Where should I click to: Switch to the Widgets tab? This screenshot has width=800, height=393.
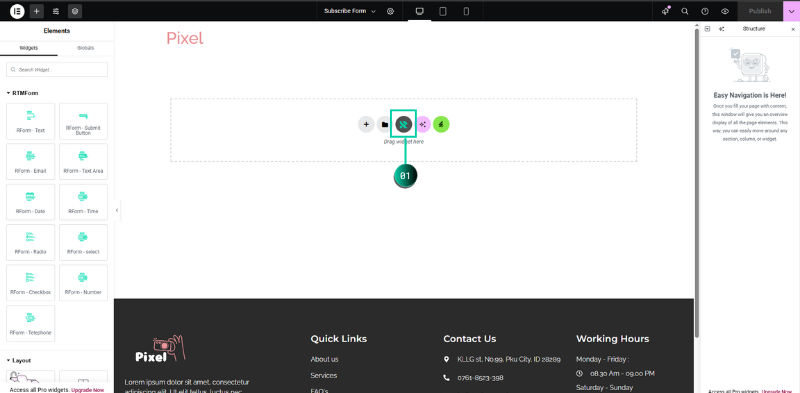[29, 48]
